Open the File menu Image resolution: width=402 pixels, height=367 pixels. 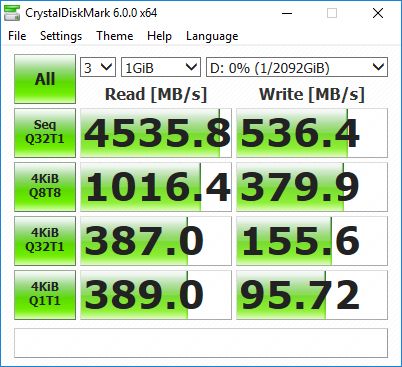coord(17,36)
